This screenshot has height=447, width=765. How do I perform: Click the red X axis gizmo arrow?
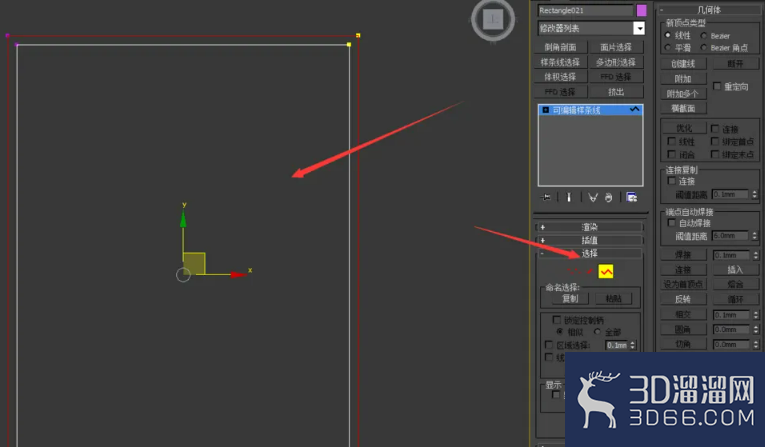[238, 275]
